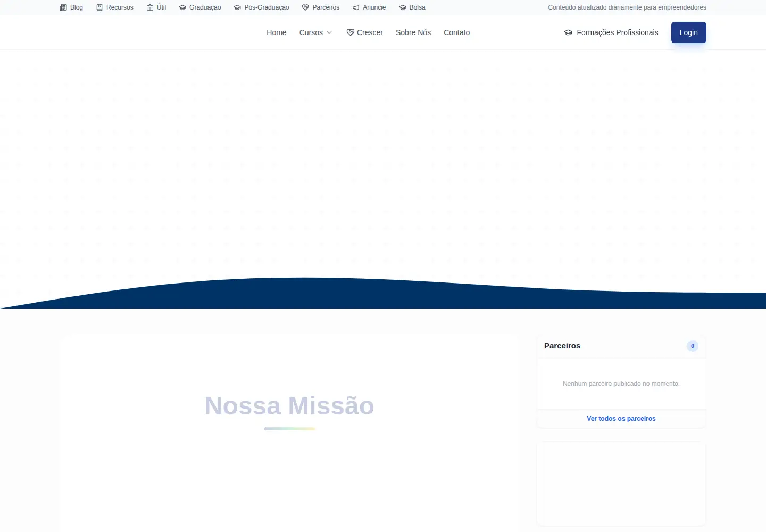Open the Cursos menu
This screenshot has height=532, width=766.
316,32
